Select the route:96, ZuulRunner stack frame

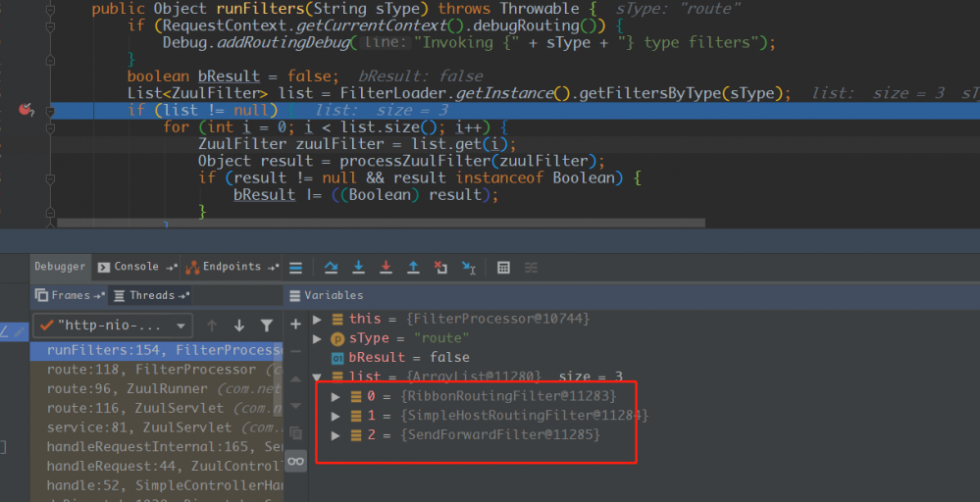(156, 388)
